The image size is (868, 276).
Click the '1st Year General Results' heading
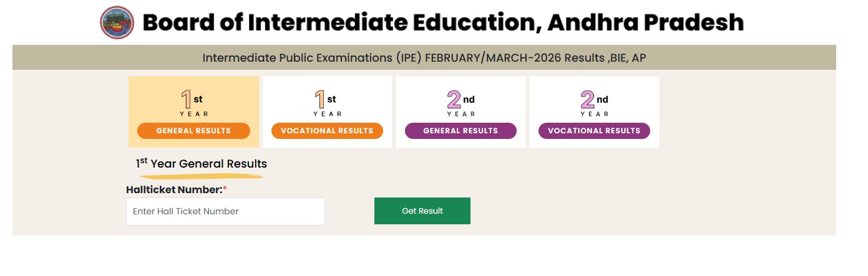tap(202, 164)
